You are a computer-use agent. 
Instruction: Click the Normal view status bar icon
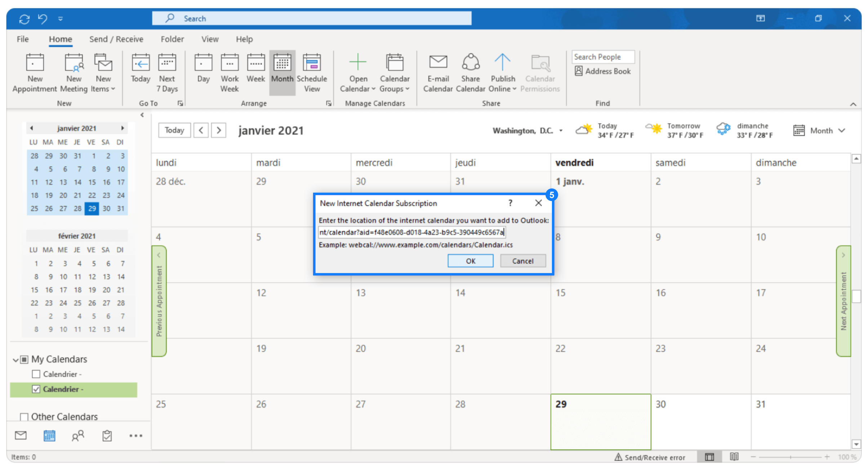[x=709, y=457]
